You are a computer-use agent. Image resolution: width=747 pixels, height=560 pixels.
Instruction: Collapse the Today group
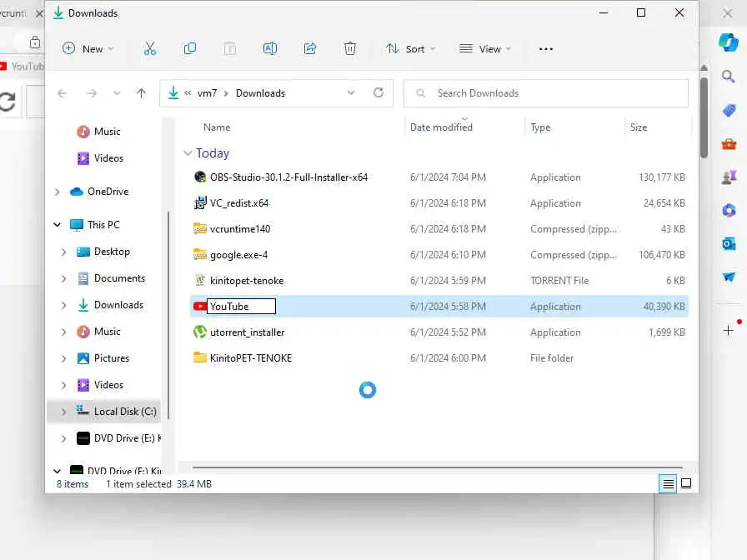click(188, 152)
